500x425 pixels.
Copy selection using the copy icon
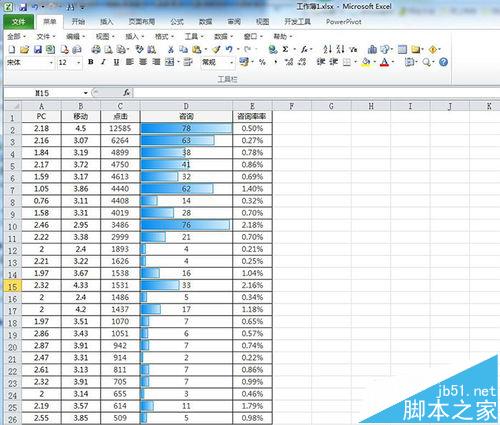tap(183, 50)
